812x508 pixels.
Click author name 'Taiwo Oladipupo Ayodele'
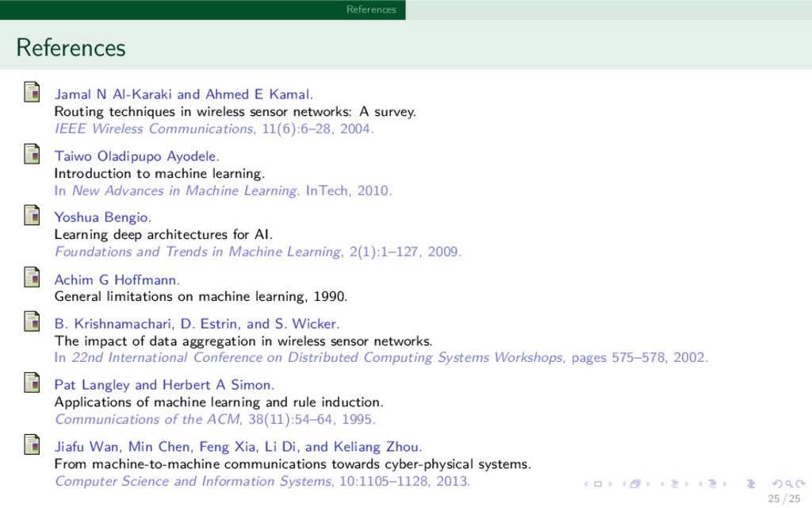(x=136, y=156)
